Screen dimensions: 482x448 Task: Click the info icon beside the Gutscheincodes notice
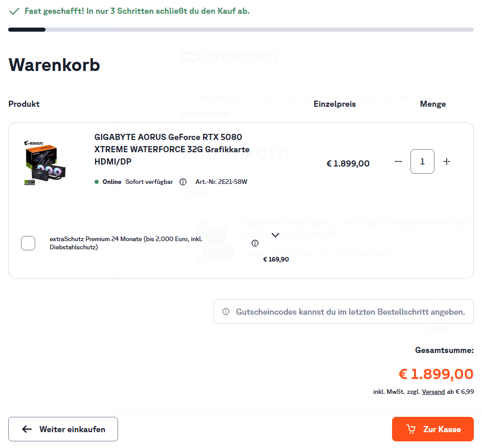tap(226, 312)
